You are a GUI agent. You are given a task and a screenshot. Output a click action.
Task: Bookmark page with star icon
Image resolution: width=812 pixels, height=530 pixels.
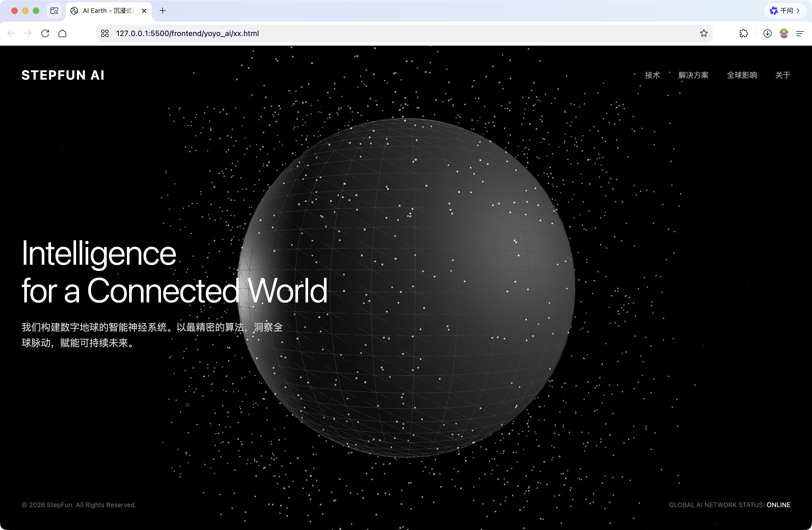[x=703, y=33]
